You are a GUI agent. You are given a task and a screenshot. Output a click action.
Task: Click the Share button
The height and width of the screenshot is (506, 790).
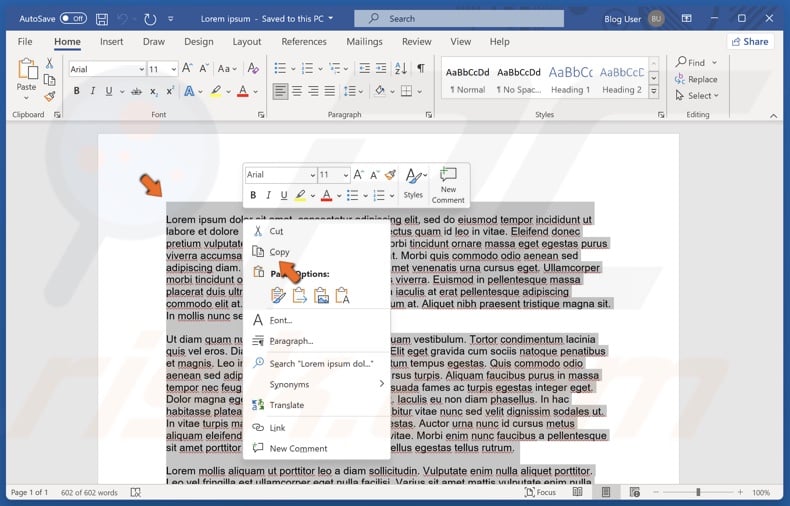point(750,42)
